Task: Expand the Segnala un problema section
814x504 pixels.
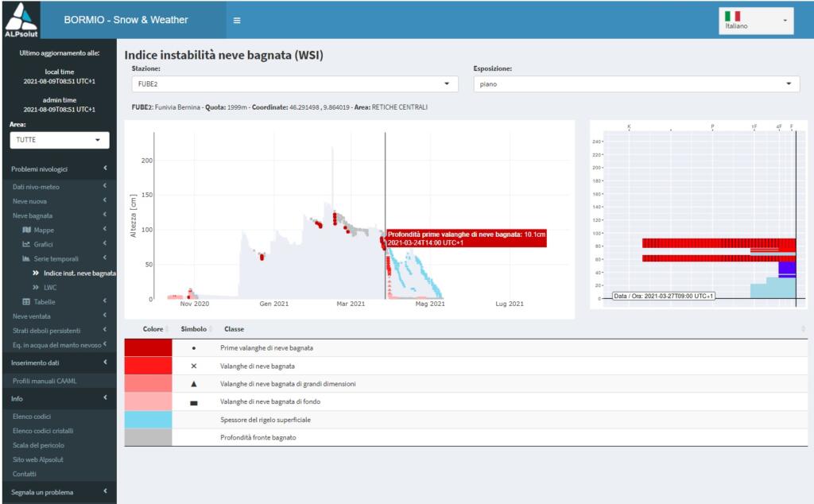Action: (59, 492)
